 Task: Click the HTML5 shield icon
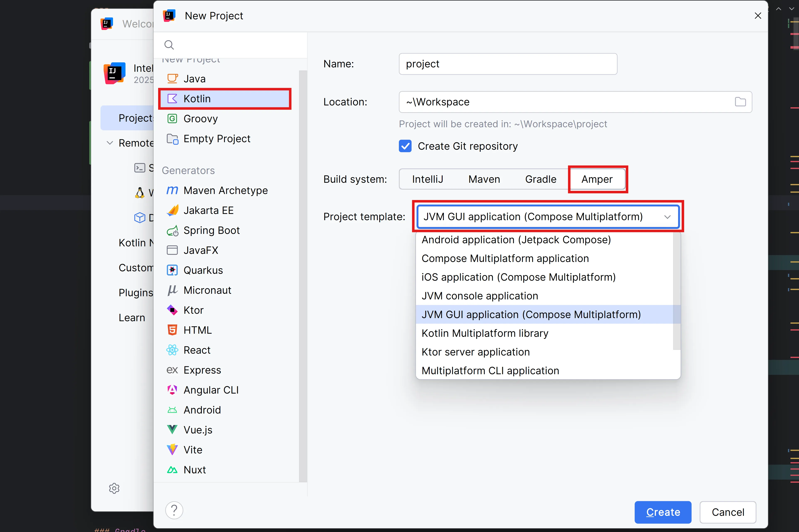[x=172, y=330]
